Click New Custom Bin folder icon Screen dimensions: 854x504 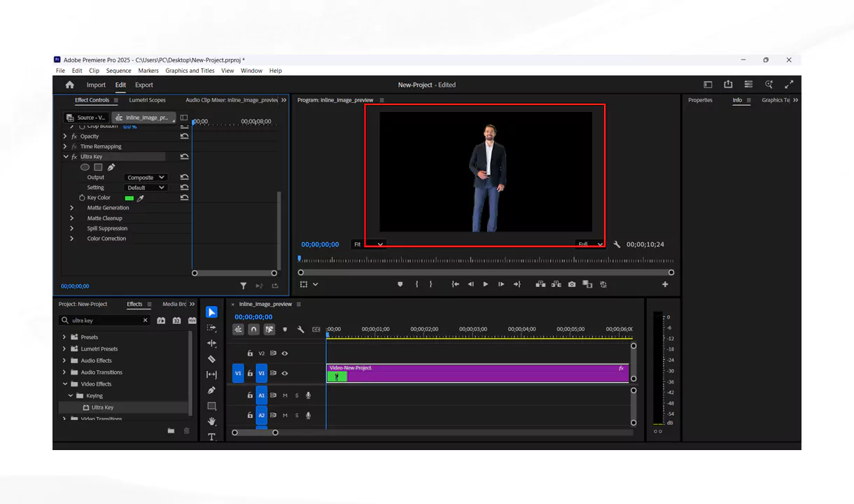(171, 430)
